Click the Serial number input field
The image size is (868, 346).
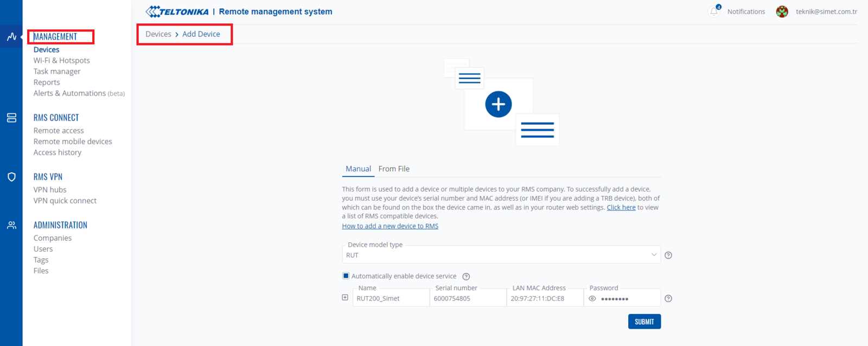tap(468, 298)
